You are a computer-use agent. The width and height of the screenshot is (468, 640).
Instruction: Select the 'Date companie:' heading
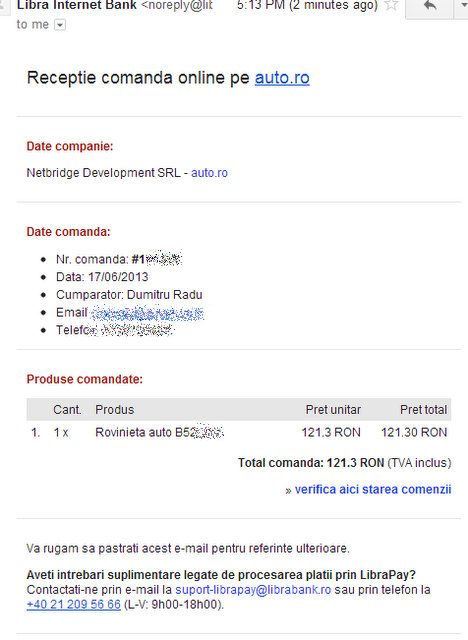[x=70, y=146]
